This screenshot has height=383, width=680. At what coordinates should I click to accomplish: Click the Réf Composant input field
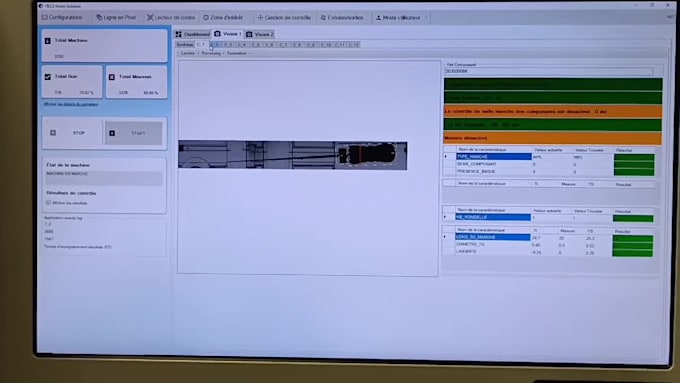point(549,71)
